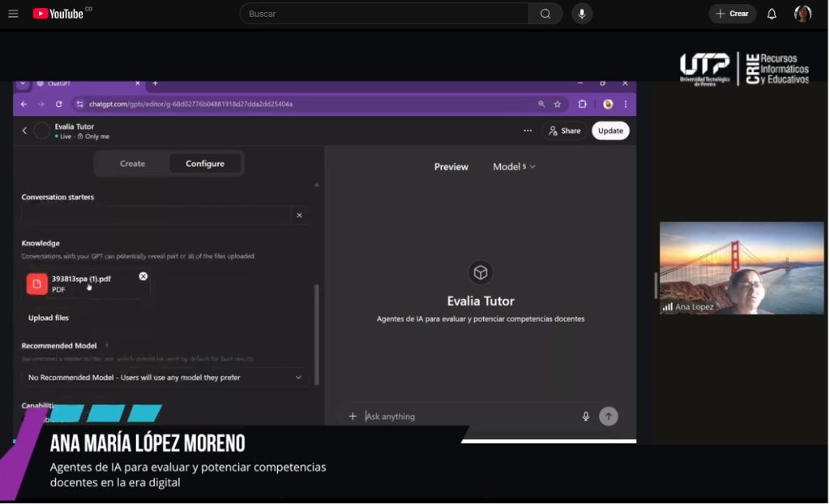This screenshot has height=504, width=830.
Task: Switch to the Configure tab
Action: click(x=205, y=164)
